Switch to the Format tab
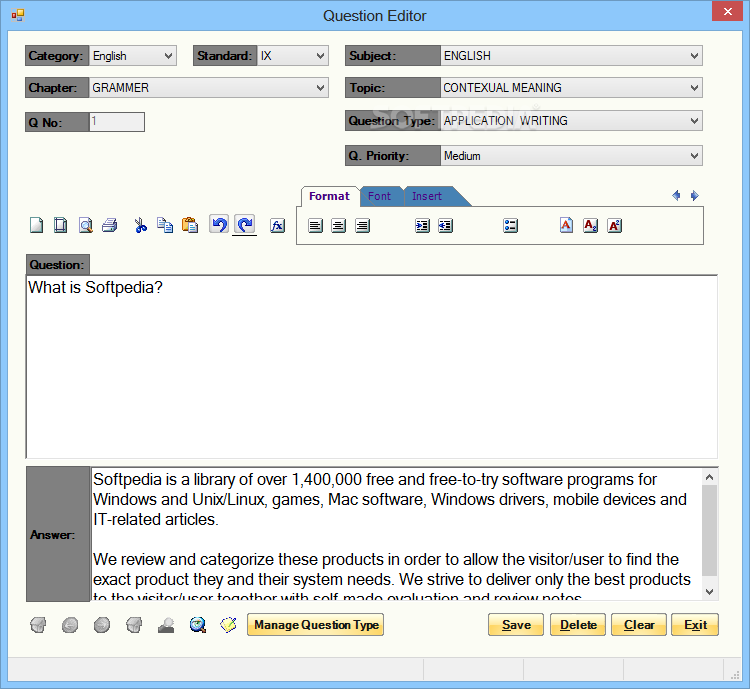 (329, 196)
